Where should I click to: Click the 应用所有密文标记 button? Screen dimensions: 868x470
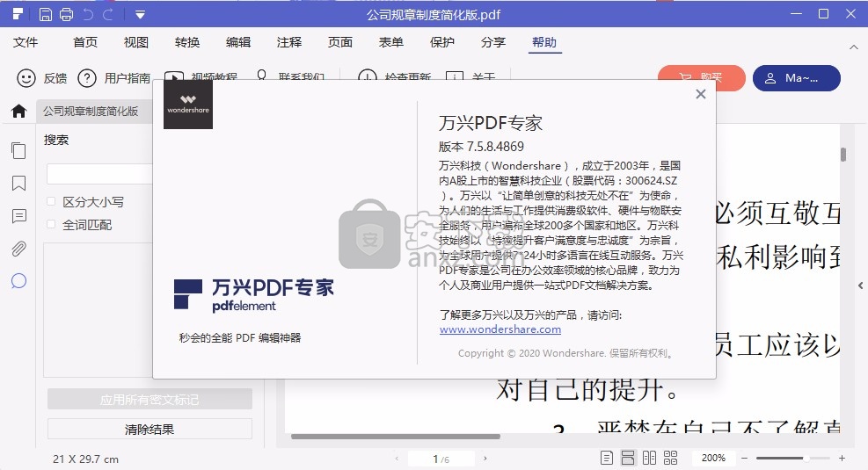[150, 399]
